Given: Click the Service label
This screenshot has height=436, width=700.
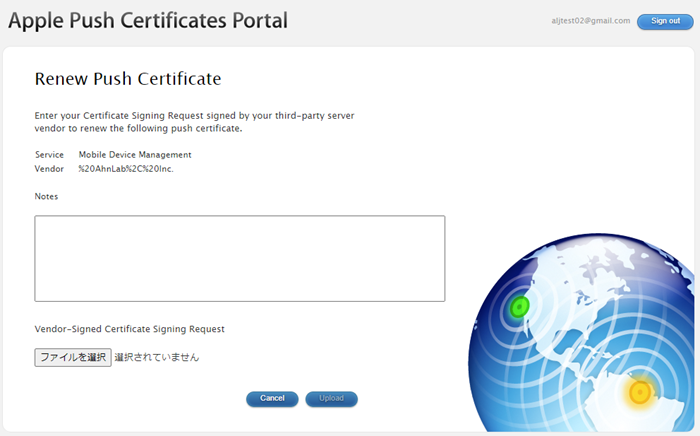Looking at the screenshot, I should (x=49, y=155).
